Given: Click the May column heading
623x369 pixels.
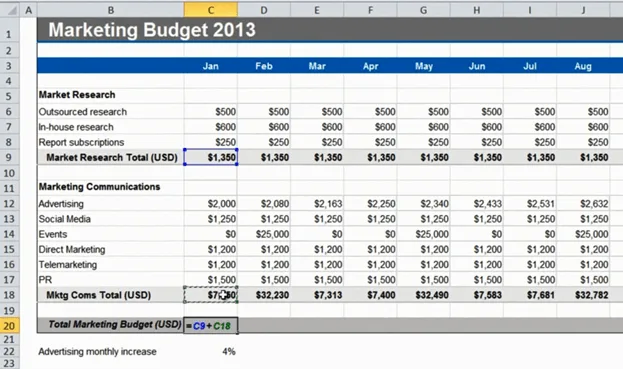Looking at the screenshot, I should click(424, 66).
